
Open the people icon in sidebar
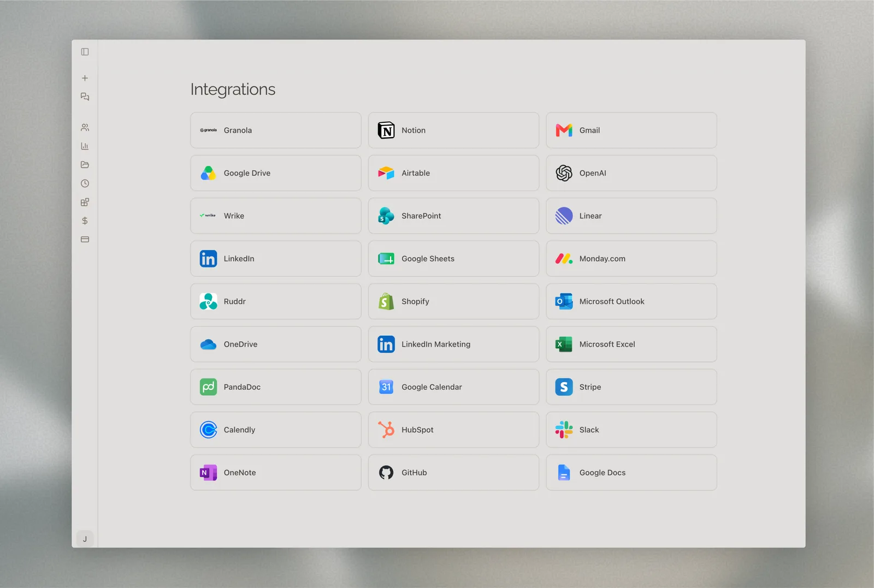pos(85,127)
